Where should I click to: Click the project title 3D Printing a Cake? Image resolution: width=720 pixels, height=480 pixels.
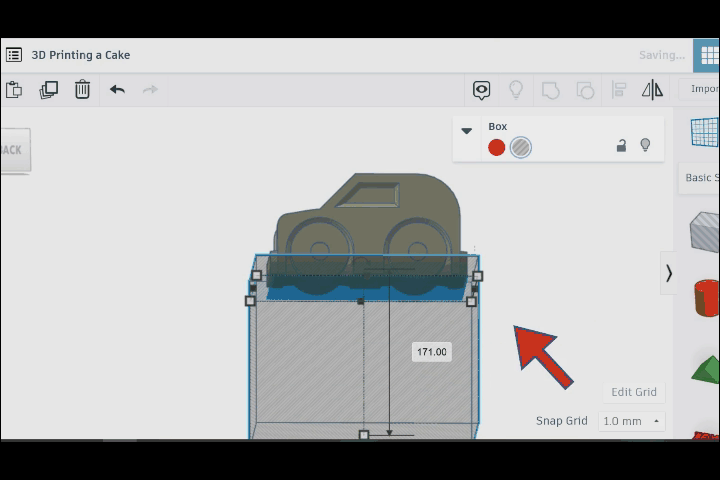coord(81,55)
